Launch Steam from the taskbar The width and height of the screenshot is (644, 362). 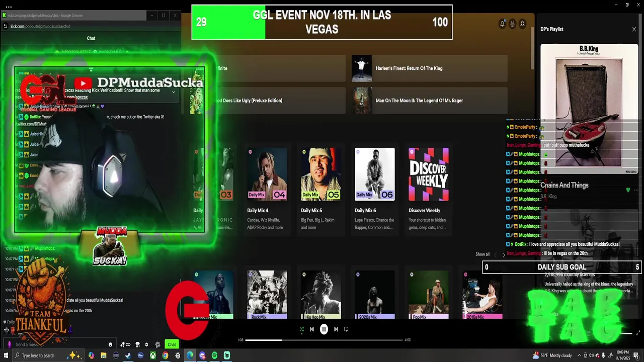coord(128,355)
